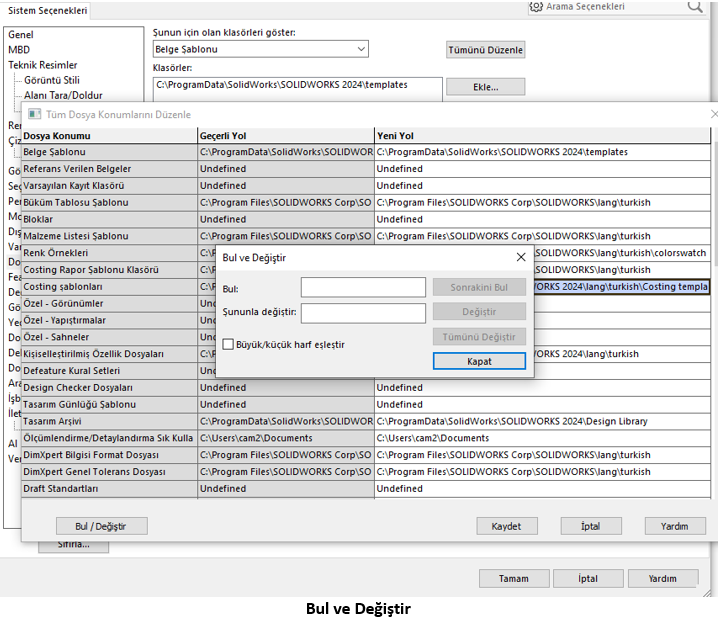
Task: Close the Bul ve Değiştir dialog
Action: click(520, 257)
